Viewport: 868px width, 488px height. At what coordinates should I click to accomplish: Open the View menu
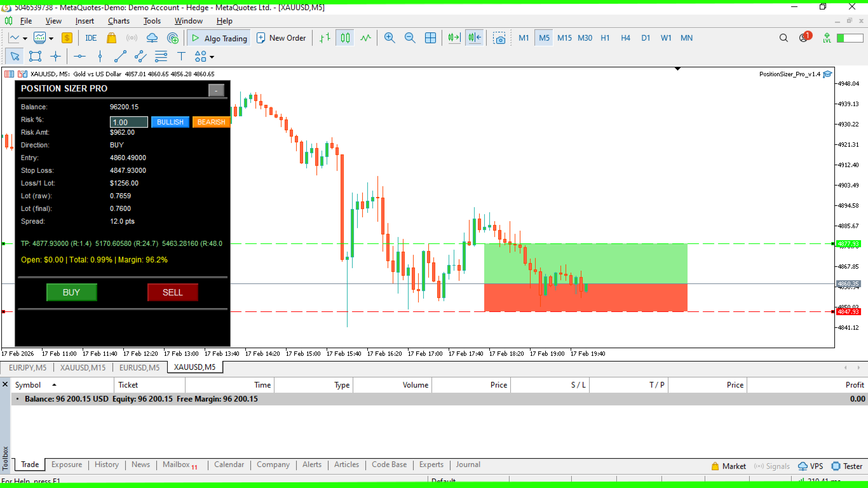click(53, 21)
